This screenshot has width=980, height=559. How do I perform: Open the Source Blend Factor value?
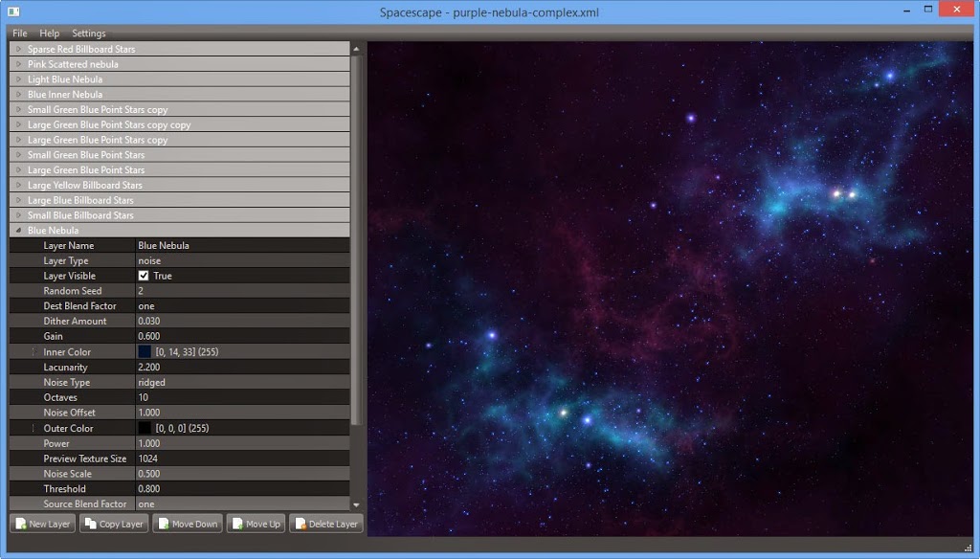click(242, 504)
